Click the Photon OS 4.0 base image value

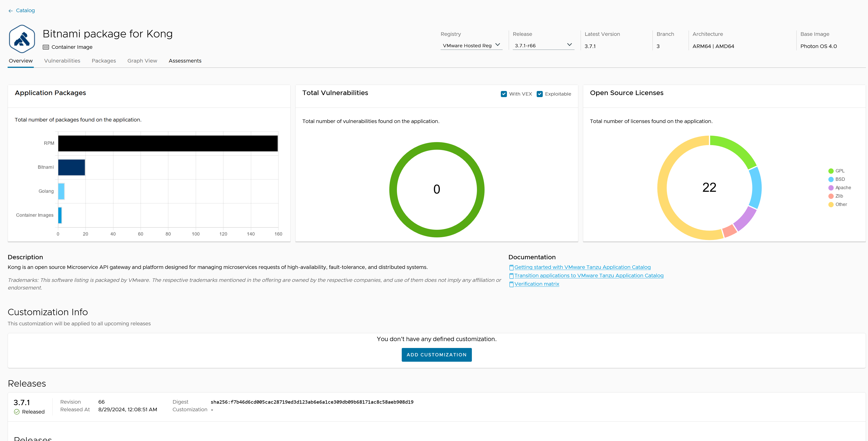pos(818,46)
